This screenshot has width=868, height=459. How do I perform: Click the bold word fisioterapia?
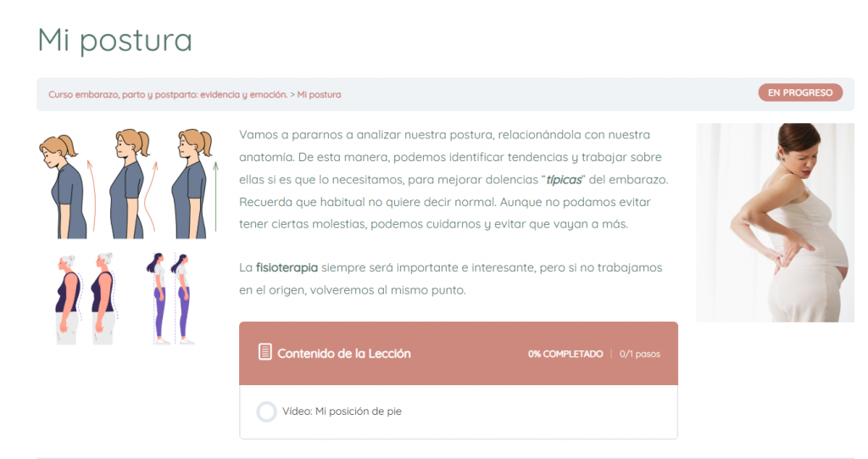click(x=287, y=268)
